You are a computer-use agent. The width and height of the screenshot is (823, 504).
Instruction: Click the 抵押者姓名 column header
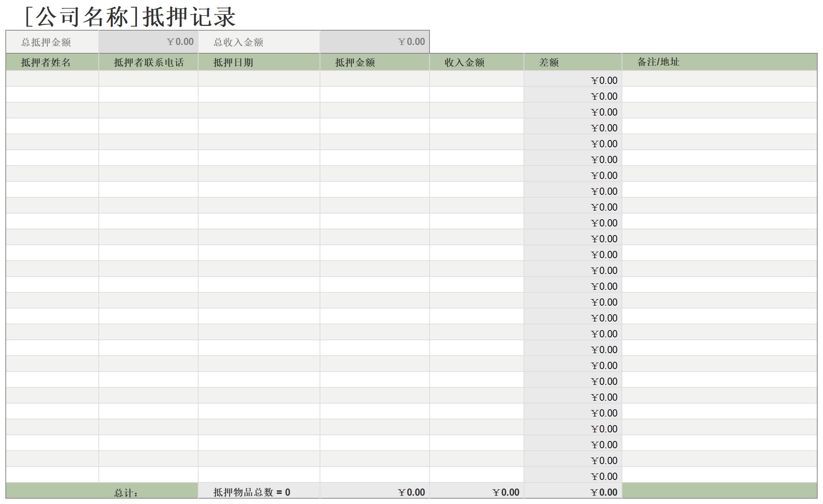click(52, 62)
